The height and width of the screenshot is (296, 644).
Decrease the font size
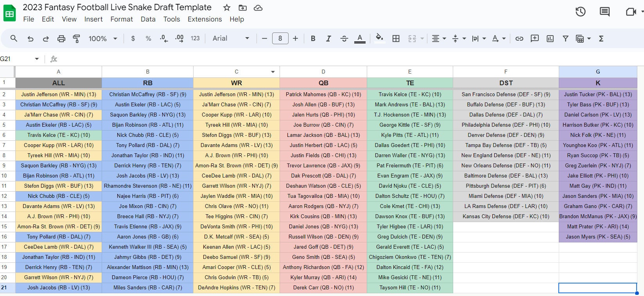pos(264,38)
